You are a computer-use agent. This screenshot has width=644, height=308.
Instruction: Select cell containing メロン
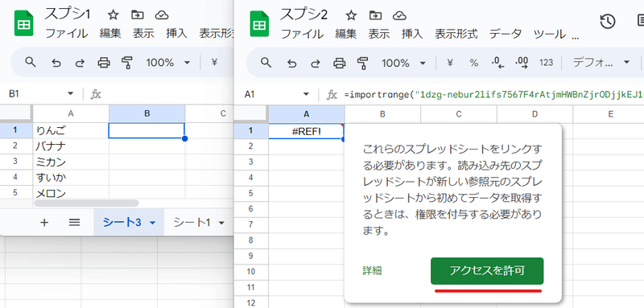(x=71, y=193)
